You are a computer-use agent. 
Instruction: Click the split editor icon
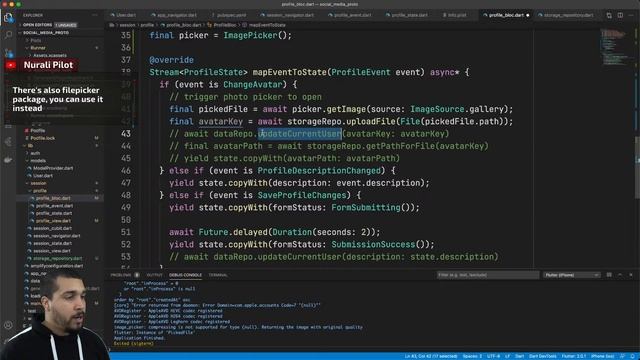tap(620, 15)
